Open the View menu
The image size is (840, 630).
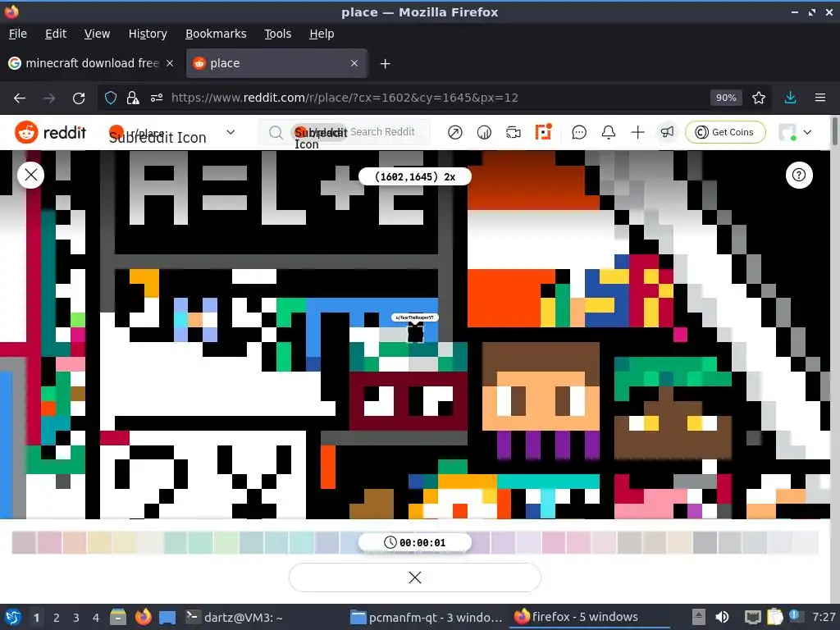tap(97, 34)
